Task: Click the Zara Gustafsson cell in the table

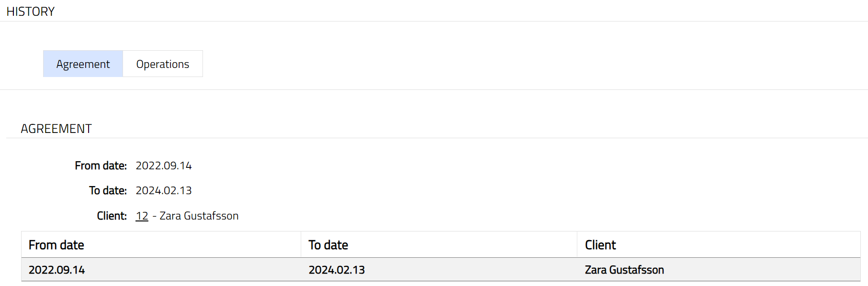Action: click(624, 270)
